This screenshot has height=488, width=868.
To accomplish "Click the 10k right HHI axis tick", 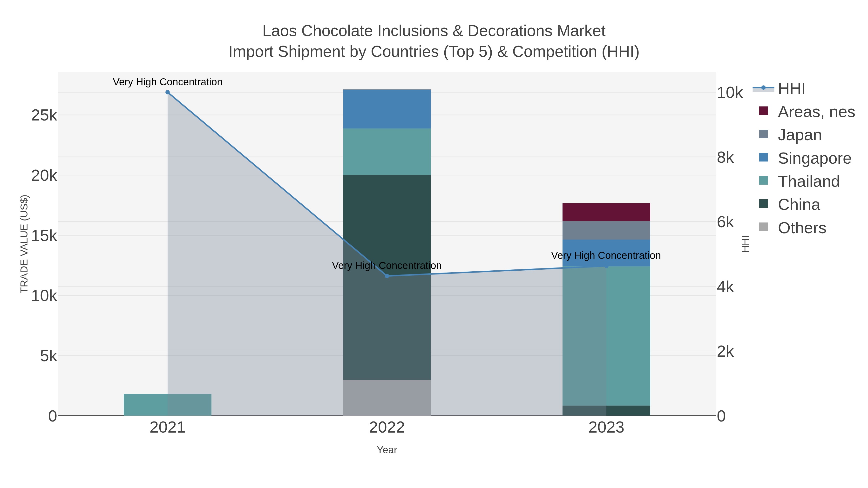I will tap(730, 93).
